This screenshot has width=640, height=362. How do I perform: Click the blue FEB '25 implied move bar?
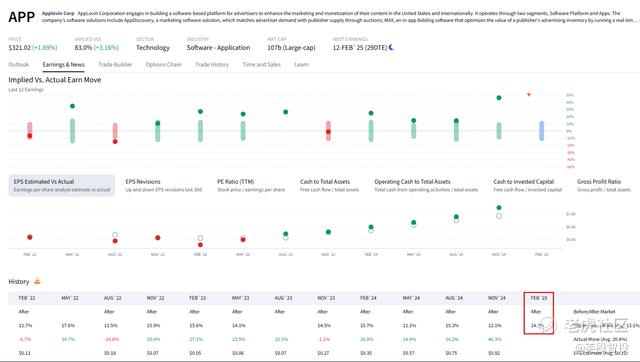coord(542,131)
